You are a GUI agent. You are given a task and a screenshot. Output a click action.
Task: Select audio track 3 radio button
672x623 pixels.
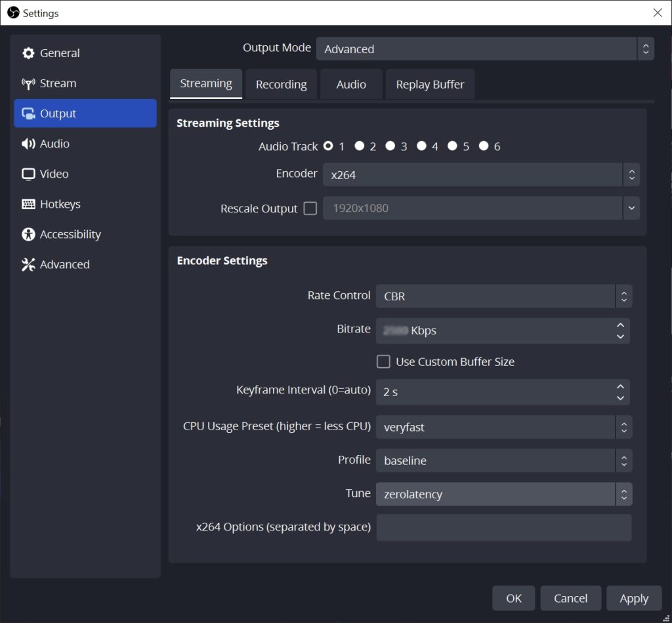390,146
